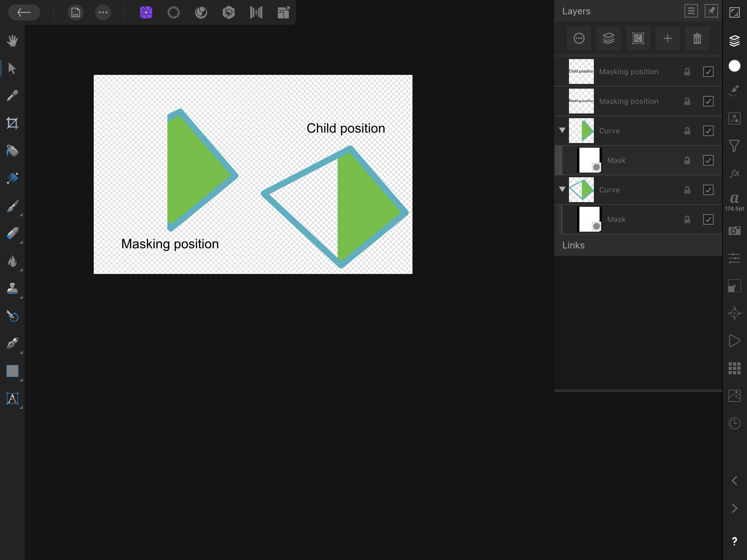Viewport: 747px width, 560px height.
Task: Lock the lower Mask layer
Action: click(687, 220)
